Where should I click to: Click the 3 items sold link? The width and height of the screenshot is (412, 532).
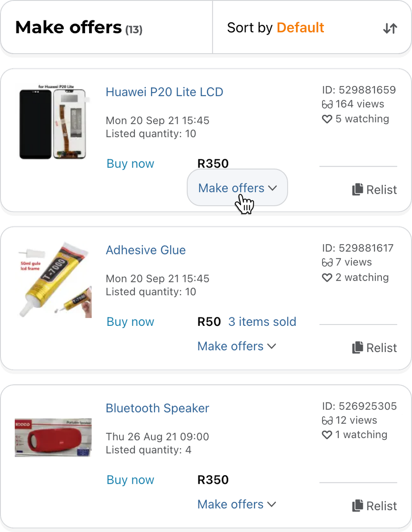point(262,322)
